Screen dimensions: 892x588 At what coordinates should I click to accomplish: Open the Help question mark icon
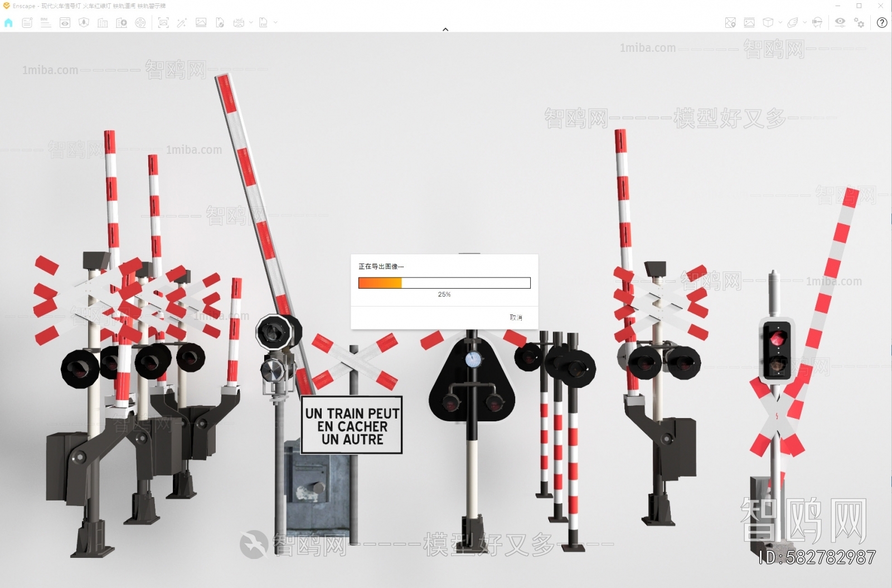coord(881,23)
